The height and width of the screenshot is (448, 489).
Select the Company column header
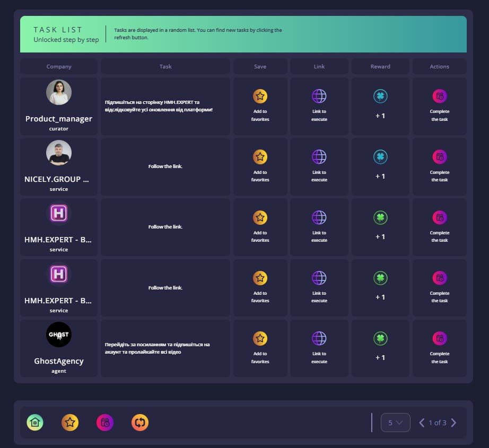click(x=58, y=66)
